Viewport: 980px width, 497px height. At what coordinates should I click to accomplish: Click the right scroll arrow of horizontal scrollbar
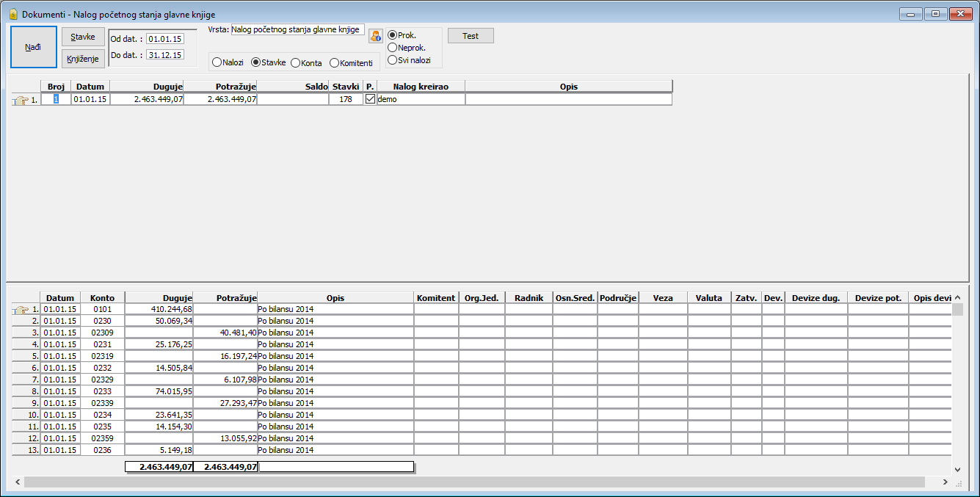click(945, 482)
